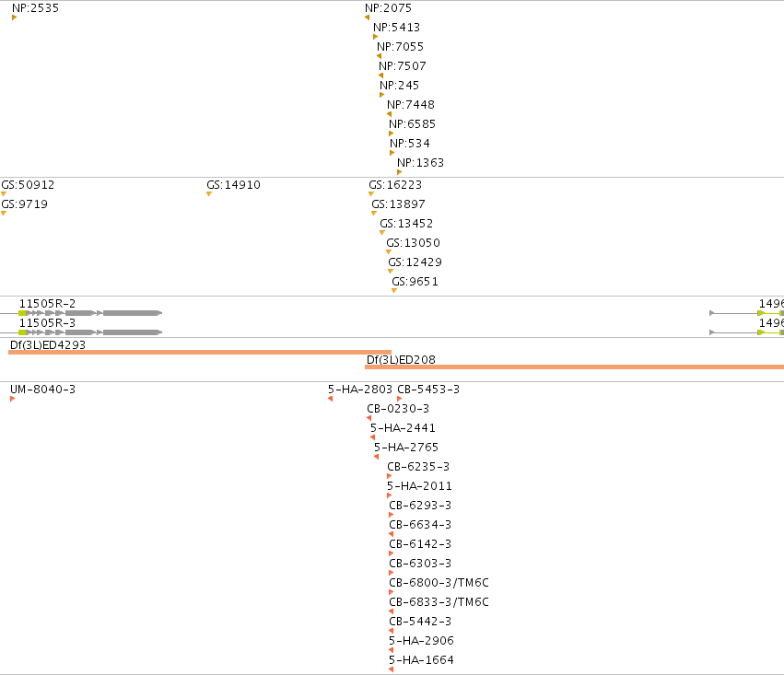Click the GS:50912 insertion label
The image size is (784, 675).
coord(28,185)
